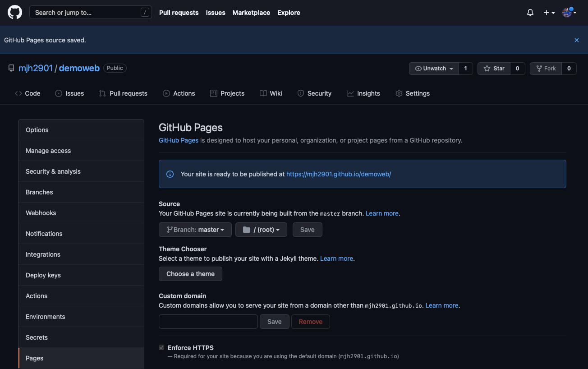Open the user avatar menu
This screenshot has width=588, height=369.
coord(569,13)
